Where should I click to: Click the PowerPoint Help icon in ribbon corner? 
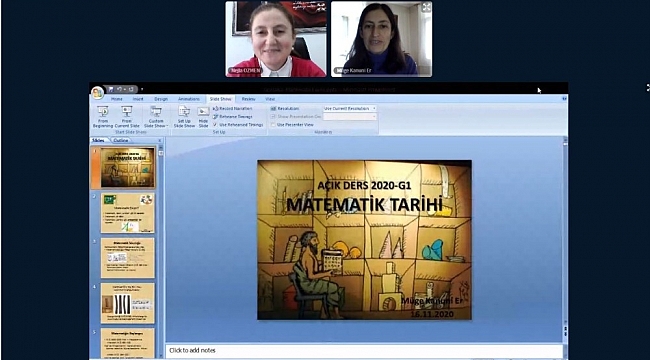pyautogui.click(x=564, y=99)
